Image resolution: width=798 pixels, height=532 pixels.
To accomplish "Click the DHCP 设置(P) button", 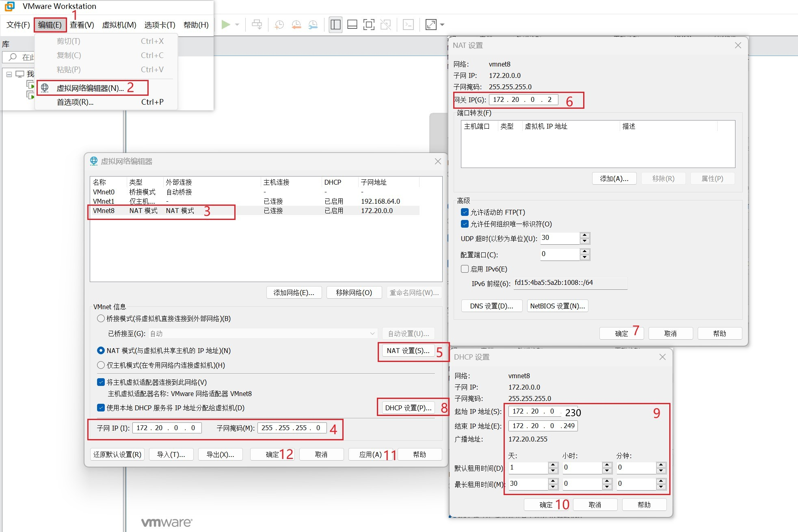I will (408, 408).
